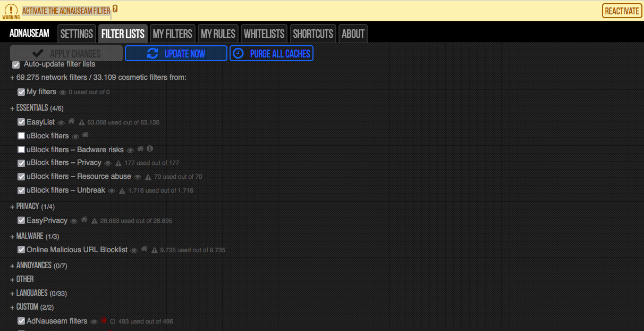View Online Malicious URL Blocklist contents
This screenshot has height=331, width=644.
(133, 250)
